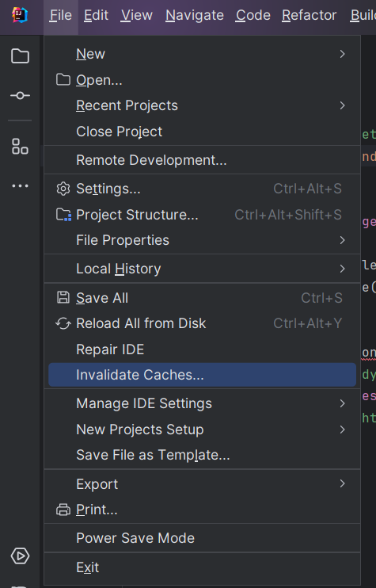The width and height of the screenshot is (376, 588).
Task: Open the Structure tool window icon
Action: point(20,147)
